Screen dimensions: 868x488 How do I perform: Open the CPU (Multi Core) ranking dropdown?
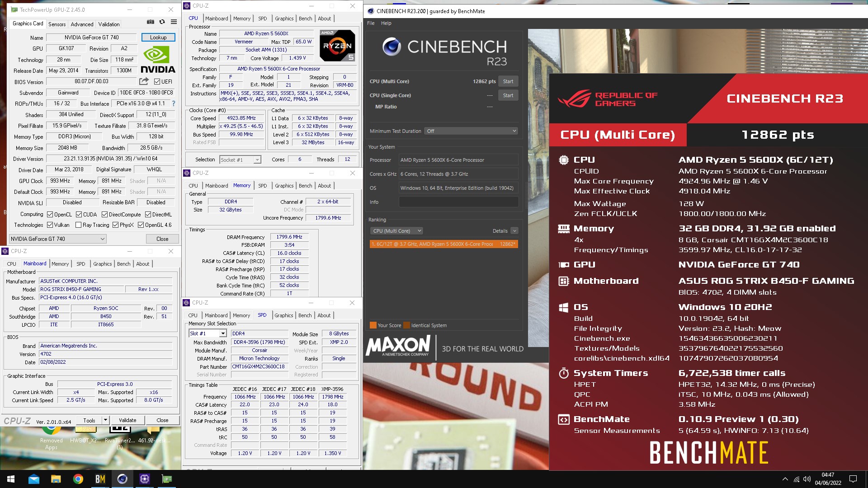396,231
